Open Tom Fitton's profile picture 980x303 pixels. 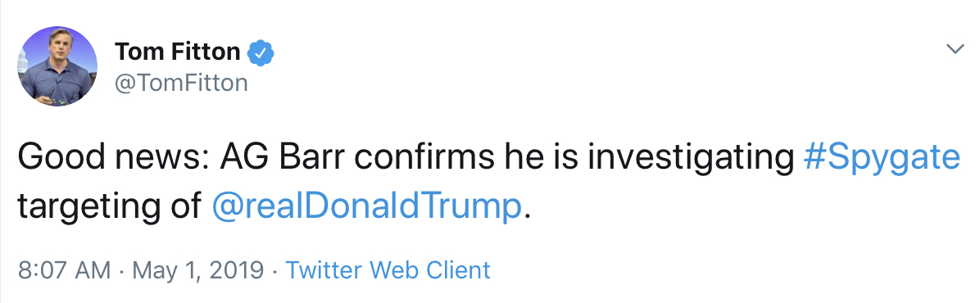click(57, 66)
